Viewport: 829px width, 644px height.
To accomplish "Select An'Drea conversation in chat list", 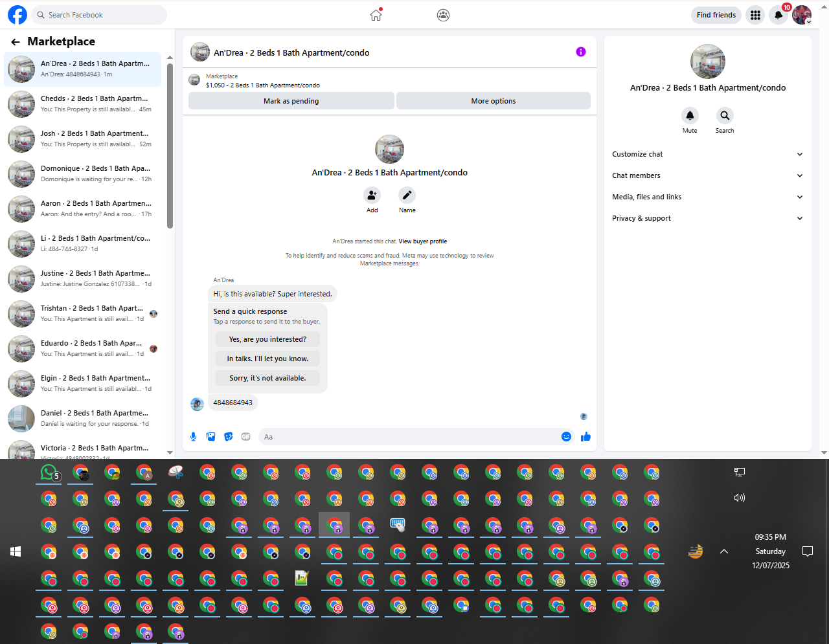I will click(83, 69).
